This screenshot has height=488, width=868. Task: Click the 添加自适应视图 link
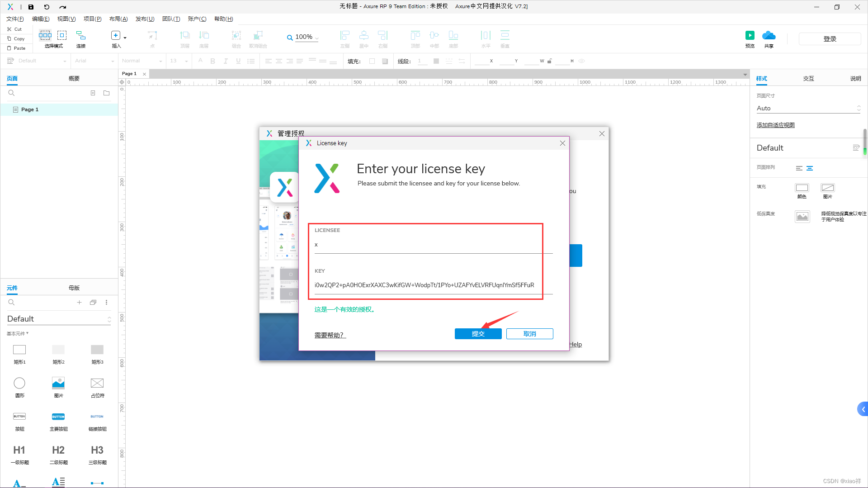click(775, 125)
